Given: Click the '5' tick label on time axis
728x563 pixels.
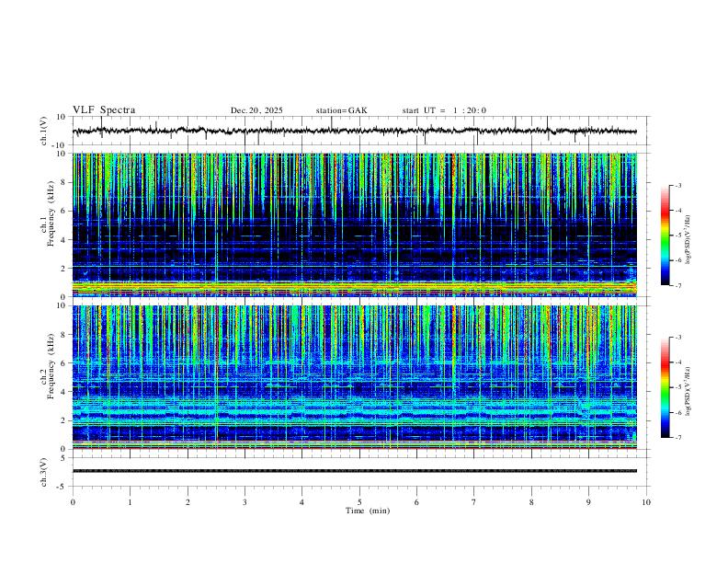Looking at the screenshot, I should (359, 502).
